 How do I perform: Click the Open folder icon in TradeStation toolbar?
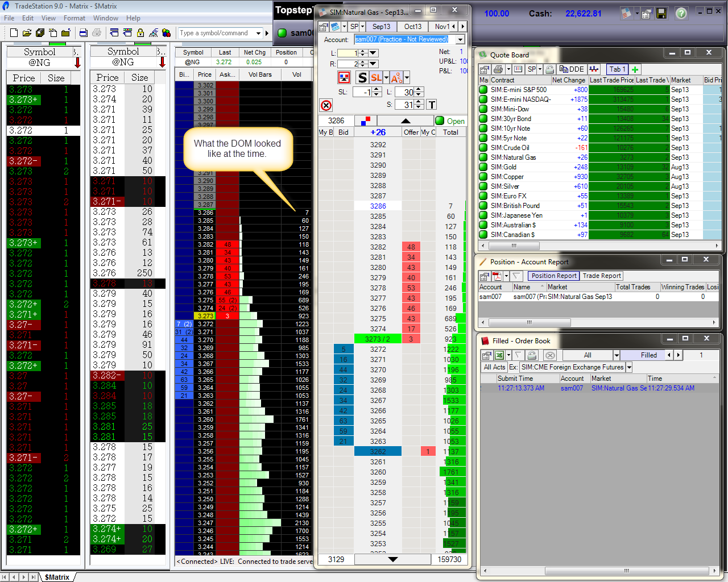click(x=26, y=33)
